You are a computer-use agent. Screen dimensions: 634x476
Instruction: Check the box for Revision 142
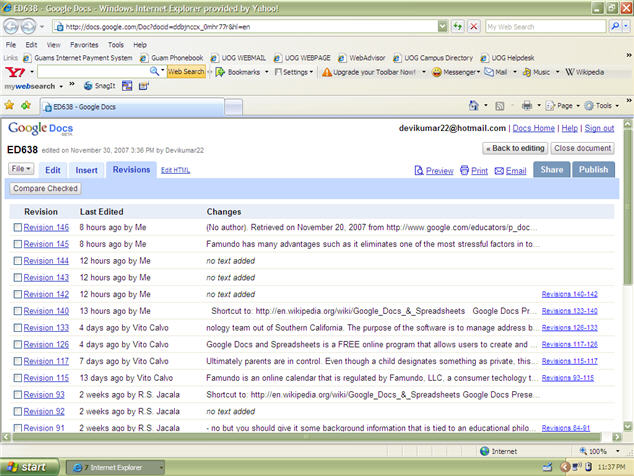coord(17,294)
